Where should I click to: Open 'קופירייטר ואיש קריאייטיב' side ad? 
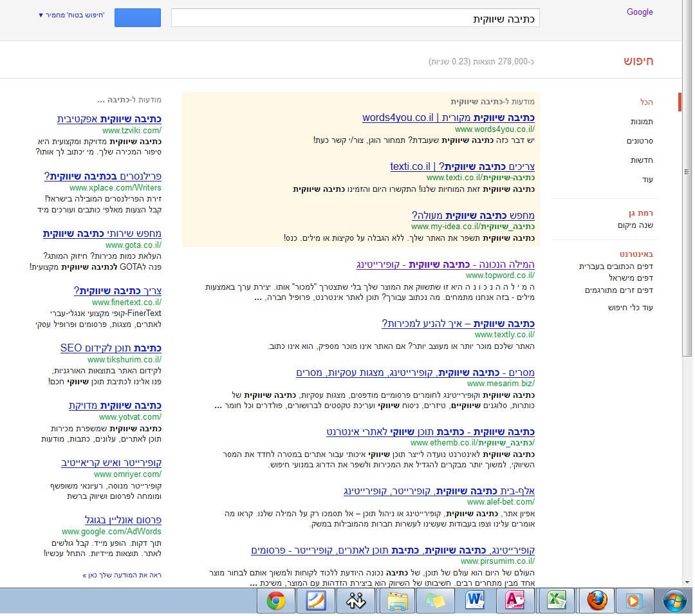(x=111, y=463)
